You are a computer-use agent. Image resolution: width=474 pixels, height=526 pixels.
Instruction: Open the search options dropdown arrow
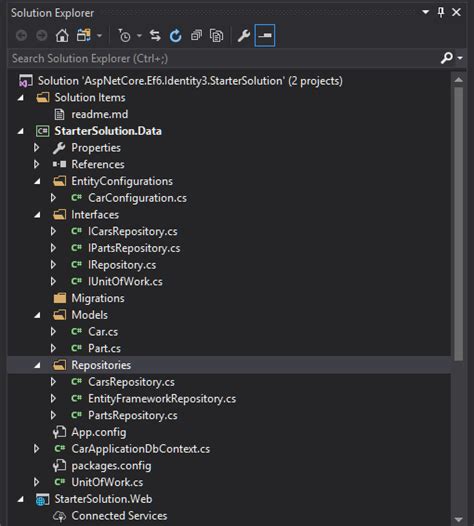pyautogui.click(x=460, y=58)
